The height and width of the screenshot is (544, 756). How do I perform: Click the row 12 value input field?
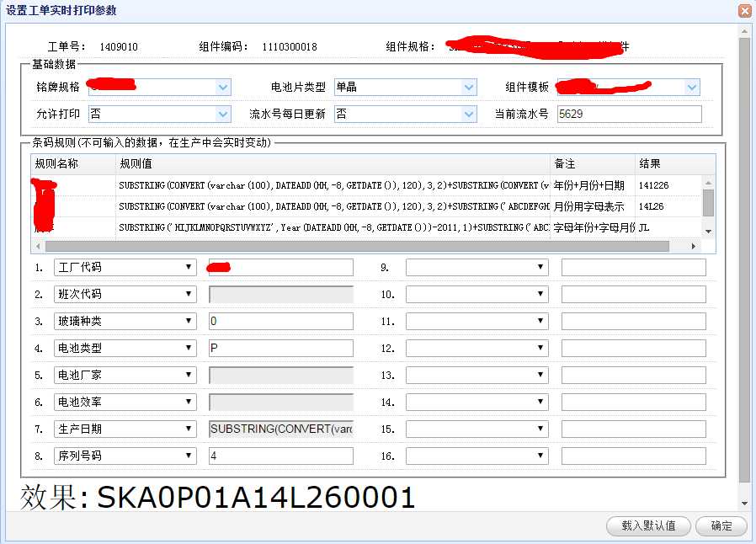pyautogui.click(x=634, y=348)
